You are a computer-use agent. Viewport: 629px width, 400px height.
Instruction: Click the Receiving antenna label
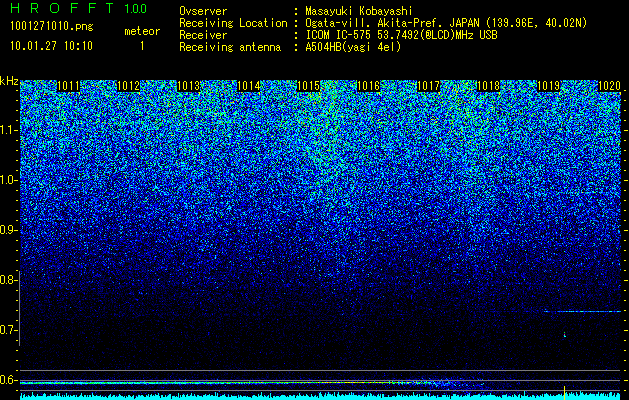click(230, 47)
